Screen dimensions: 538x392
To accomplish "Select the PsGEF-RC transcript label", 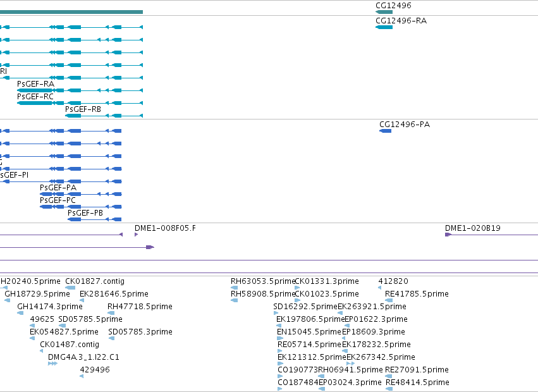I will coord(35,97).
